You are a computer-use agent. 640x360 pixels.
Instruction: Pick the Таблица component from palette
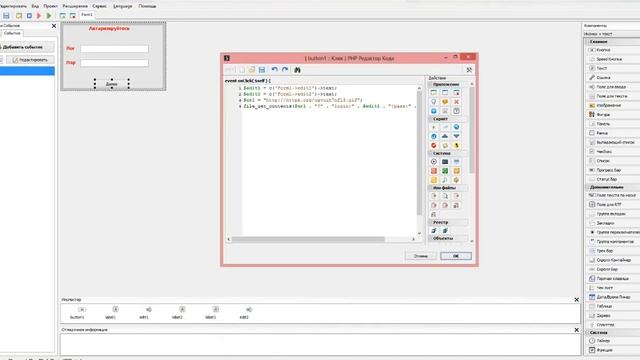pos(612,306)
